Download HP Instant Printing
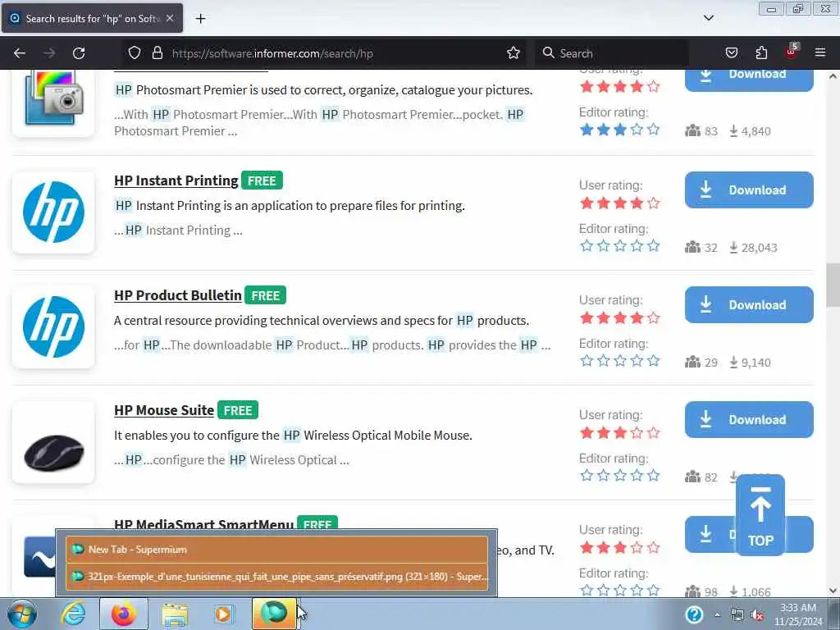Image resolution: width=840 pixels, height=630 pixels. [749, 189]
